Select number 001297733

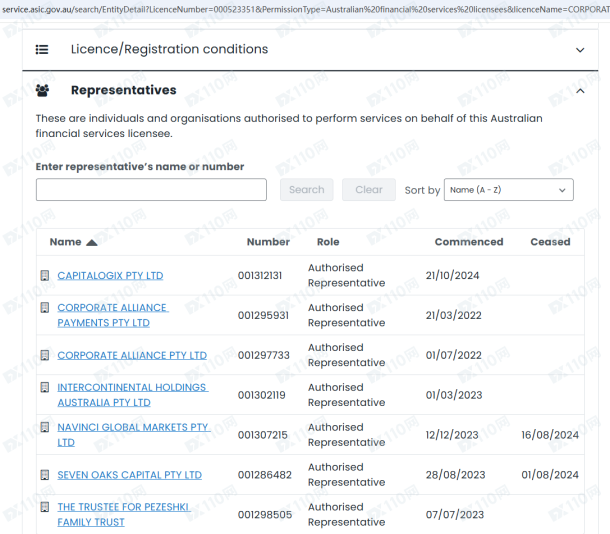point(264,355)
